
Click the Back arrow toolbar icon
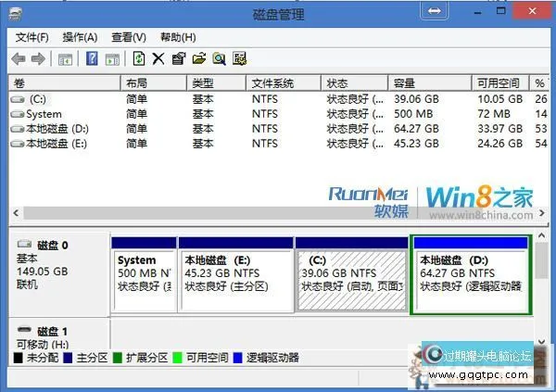pos(19,59)
